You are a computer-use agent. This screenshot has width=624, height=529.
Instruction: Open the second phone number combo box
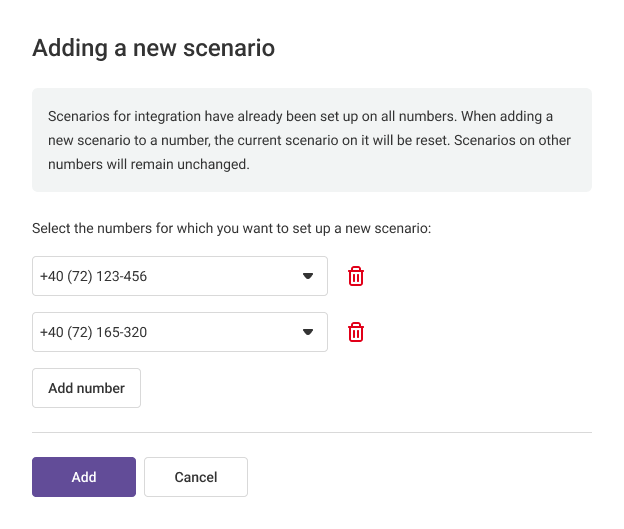180,332
